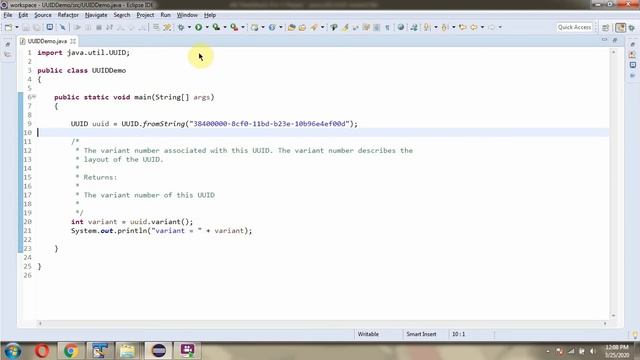The width and height of the screenshot is (640, 360).
Task: Run the program with green Run button
Action: pos(198,27)
